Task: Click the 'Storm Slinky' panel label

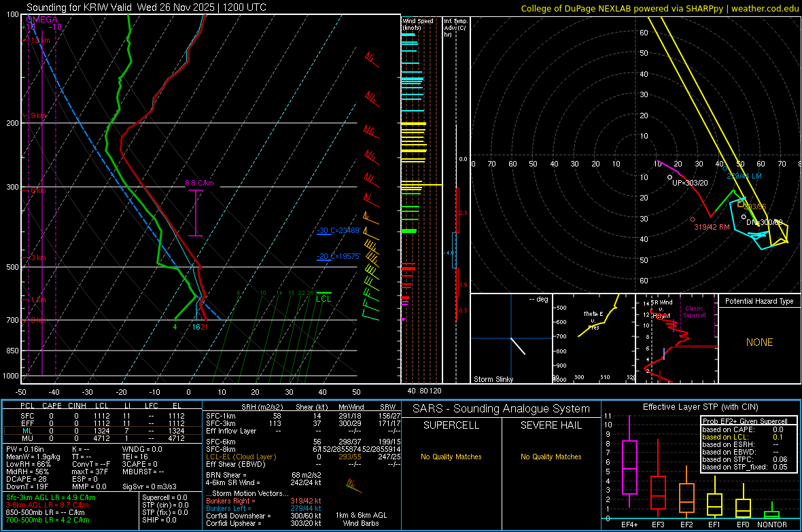Action: coord(493,379)
